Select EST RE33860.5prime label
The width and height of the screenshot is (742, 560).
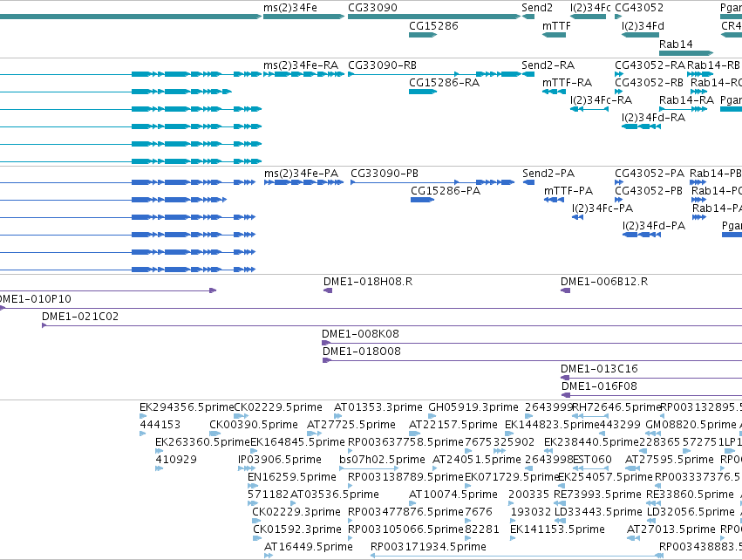point(690,495)
